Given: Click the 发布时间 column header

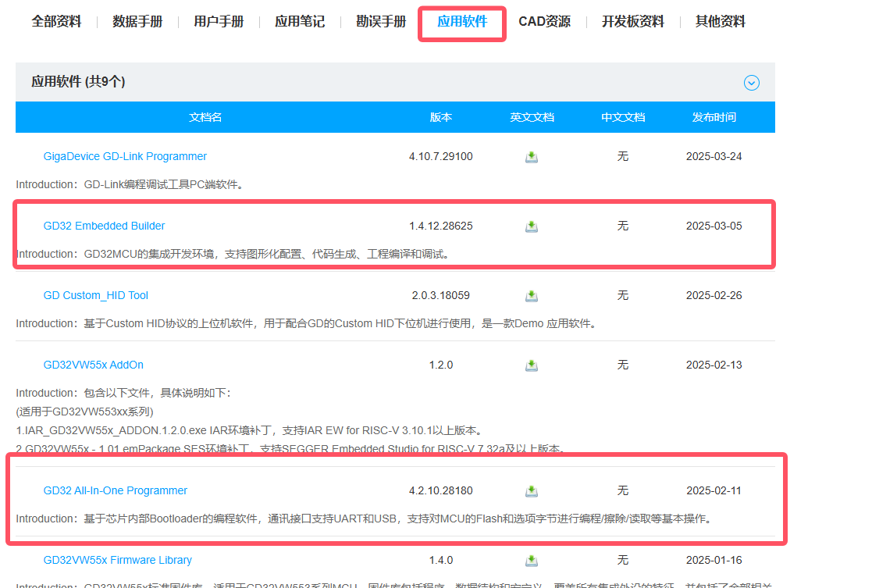Looking at the screenshot, I should pyautogui.click(x=714, y=117).
